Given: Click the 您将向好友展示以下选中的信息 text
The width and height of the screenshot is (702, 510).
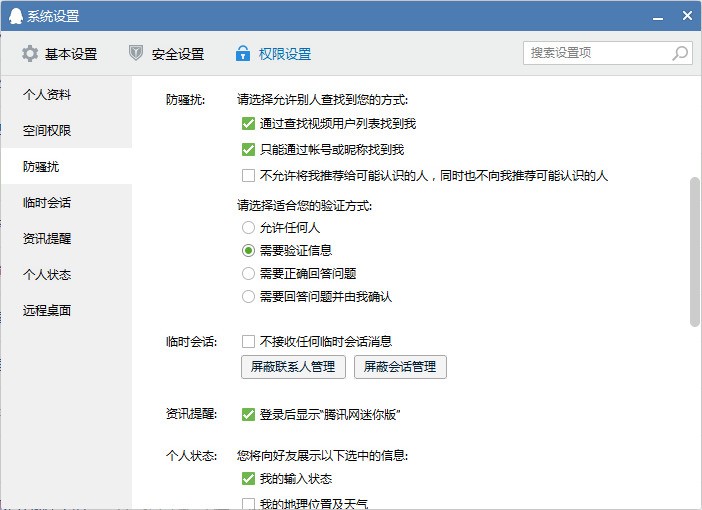Looking at the screenshot, I should tap(322, 456).
